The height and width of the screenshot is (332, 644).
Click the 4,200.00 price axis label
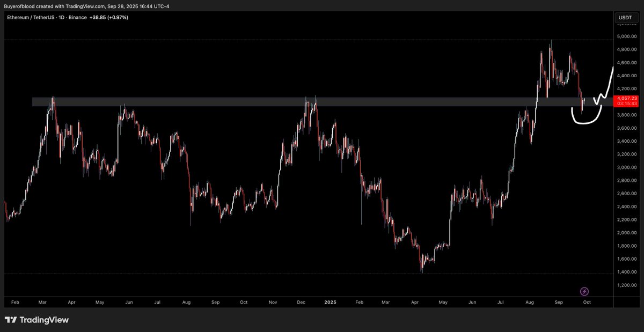[x=627, y=89]
